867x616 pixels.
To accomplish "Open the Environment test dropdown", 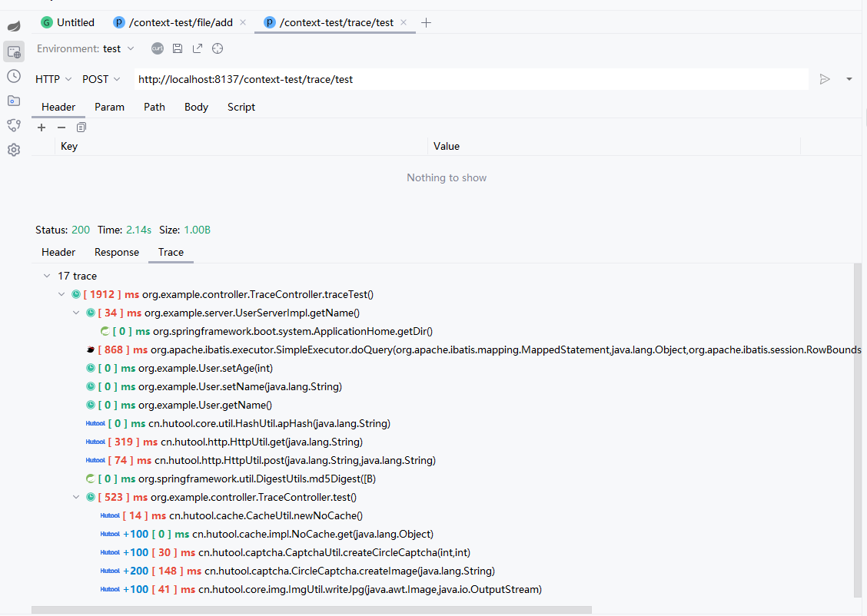I will (118, 48).
